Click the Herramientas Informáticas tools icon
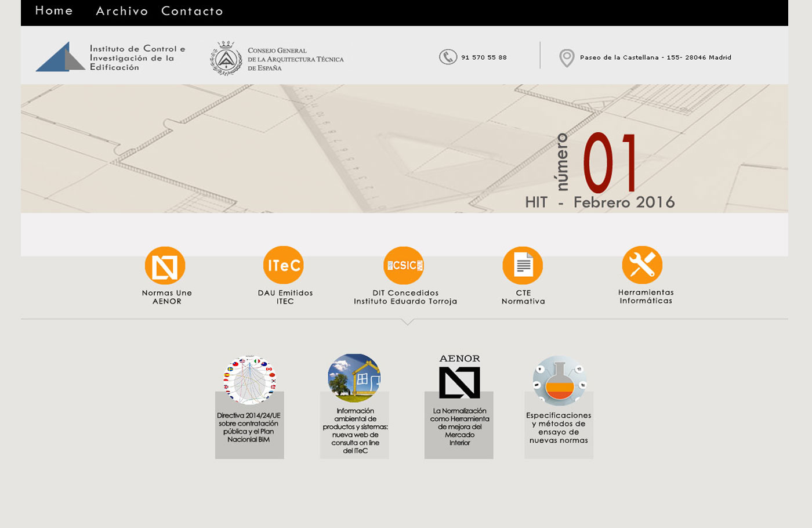 [x=642, y=265]
